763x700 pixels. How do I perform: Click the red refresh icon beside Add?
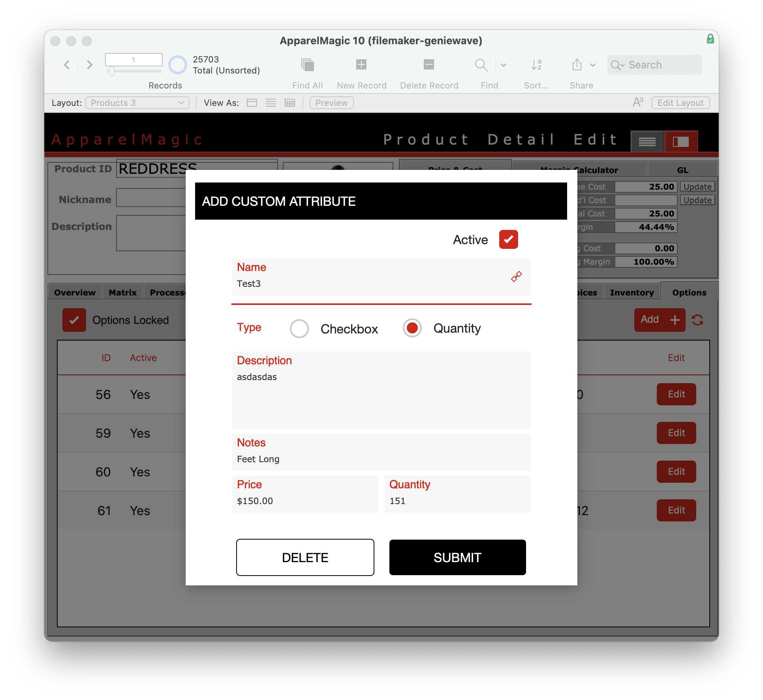pyautogui.click(x=697, y=320)
